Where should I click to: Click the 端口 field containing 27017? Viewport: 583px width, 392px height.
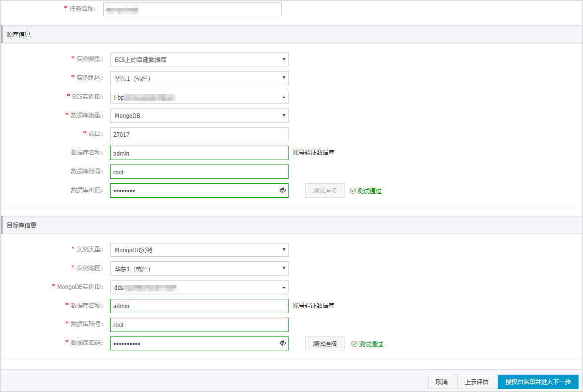[x=199, y=134]
